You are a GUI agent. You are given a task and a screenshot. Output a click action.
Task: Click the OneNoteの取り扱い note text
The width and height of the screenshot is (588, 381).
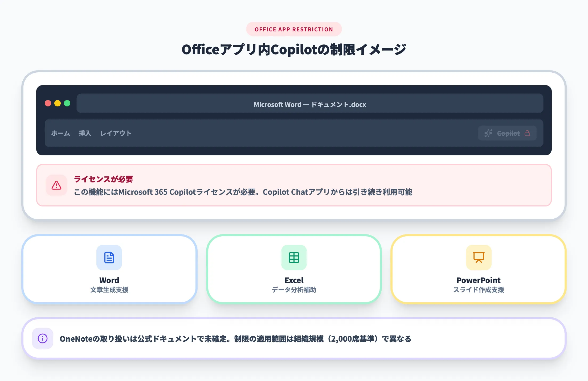[235, 339]
